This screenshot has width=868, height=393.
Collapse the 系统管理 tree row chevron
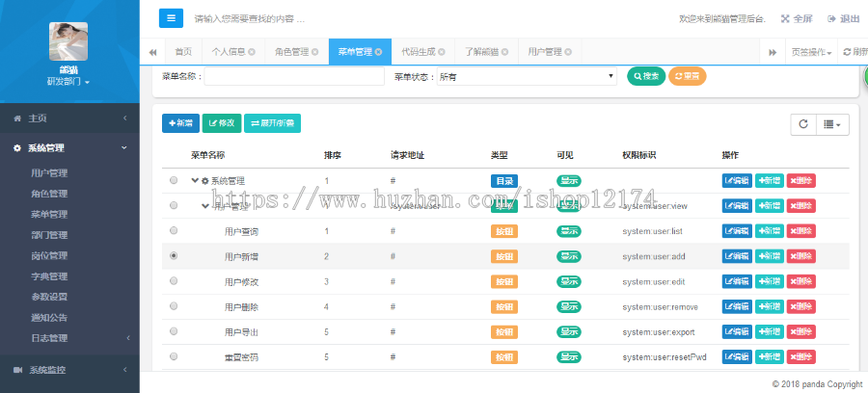tap(195, 180)
